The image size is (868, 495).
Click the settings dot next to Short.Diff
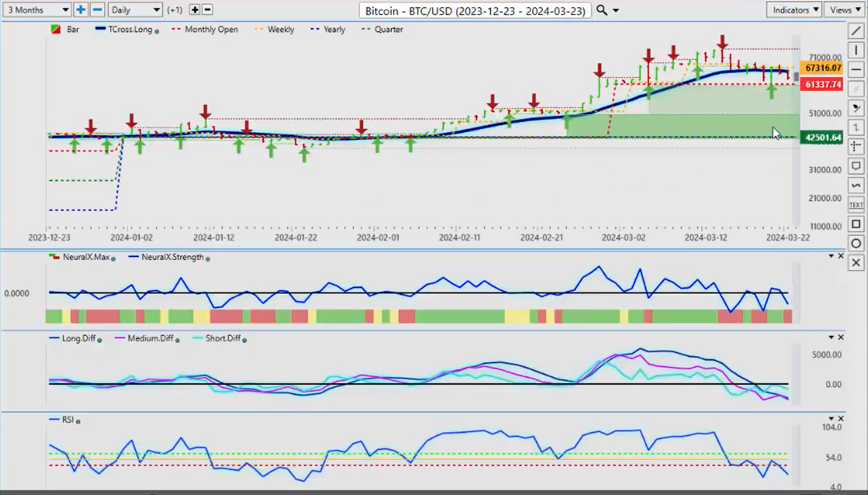coord(244,339)
